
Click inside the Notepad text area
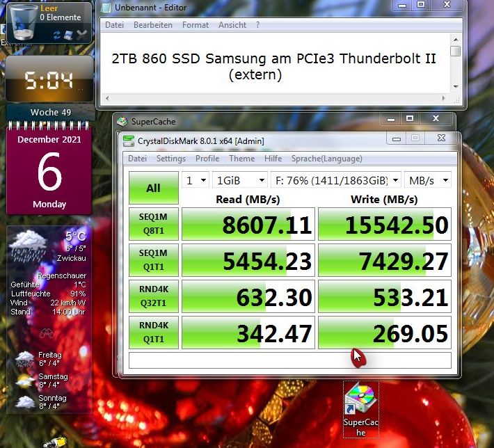click(x=276, y=63)
